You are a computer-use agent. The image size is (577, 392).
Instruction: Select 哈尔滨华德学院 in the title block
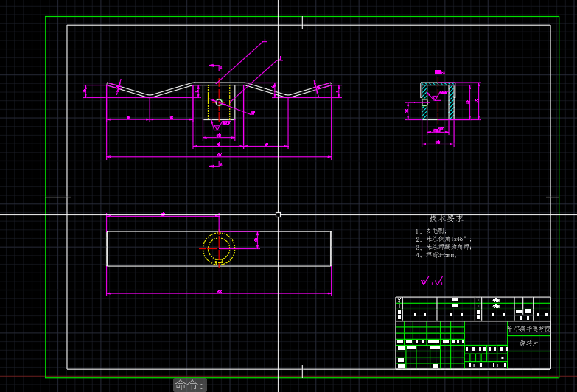[x=528, y=329]
